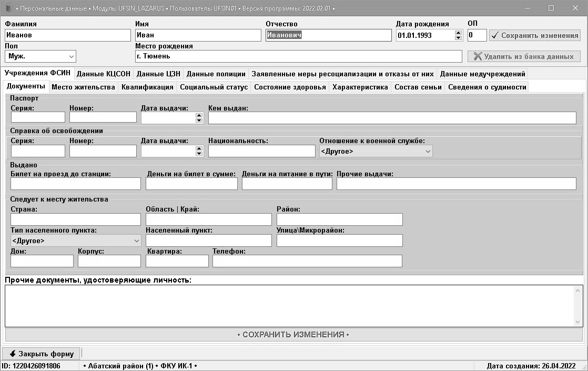Select the Место жительства subtab
Viewport: 588px width, 371px height.
click(x=83, y=87)
